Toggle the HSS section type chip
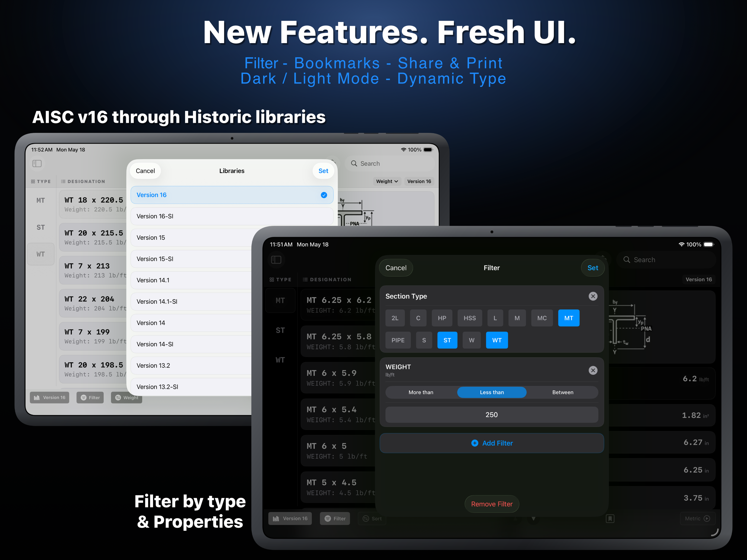 469,318
